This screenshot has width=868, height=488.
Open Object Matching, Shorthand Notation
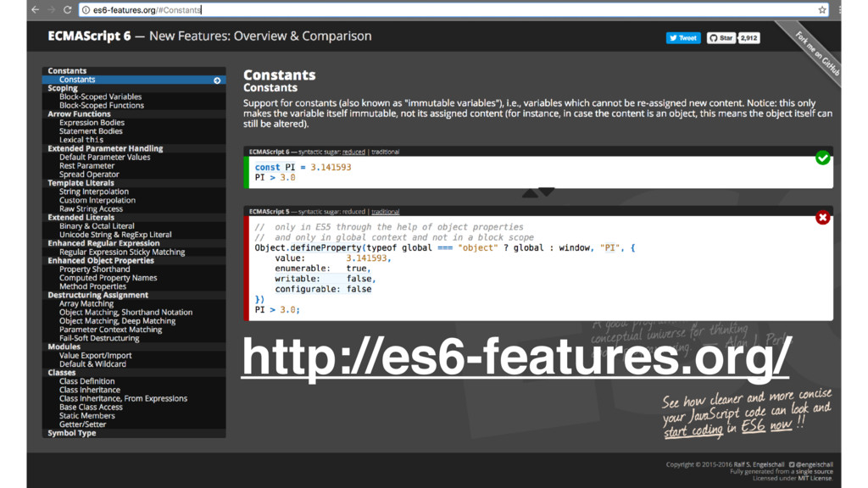click(x=125, y=312)
